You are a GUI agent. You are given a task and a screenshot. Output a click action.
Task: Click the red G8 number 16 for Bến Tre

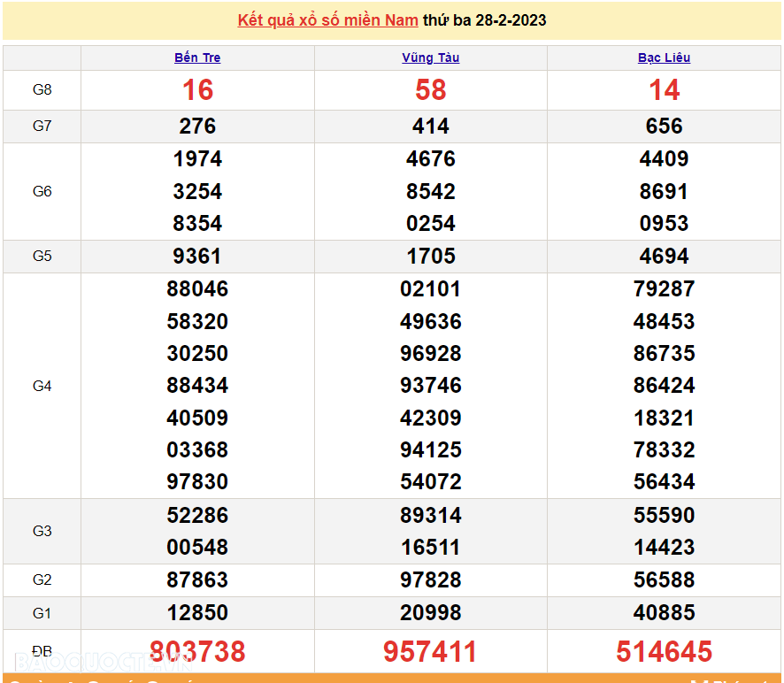coord(197,90)
